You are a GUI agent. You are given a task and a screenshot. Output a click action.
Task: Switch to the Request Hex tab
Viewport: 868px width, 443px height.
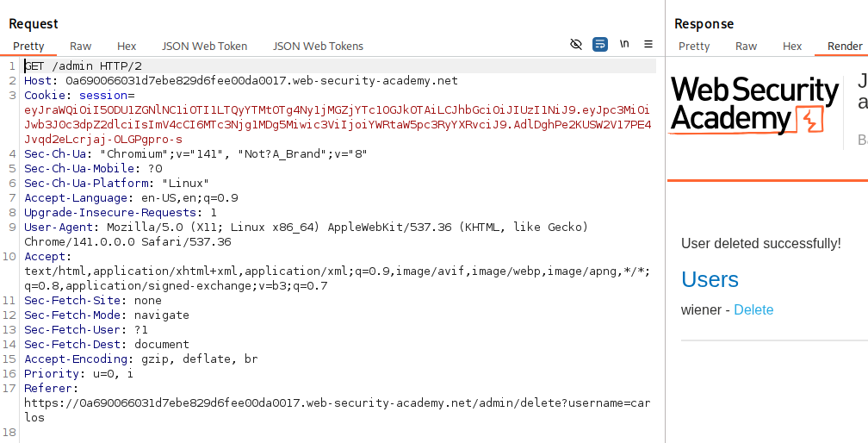pyautogui.click(x=127, y=47)
